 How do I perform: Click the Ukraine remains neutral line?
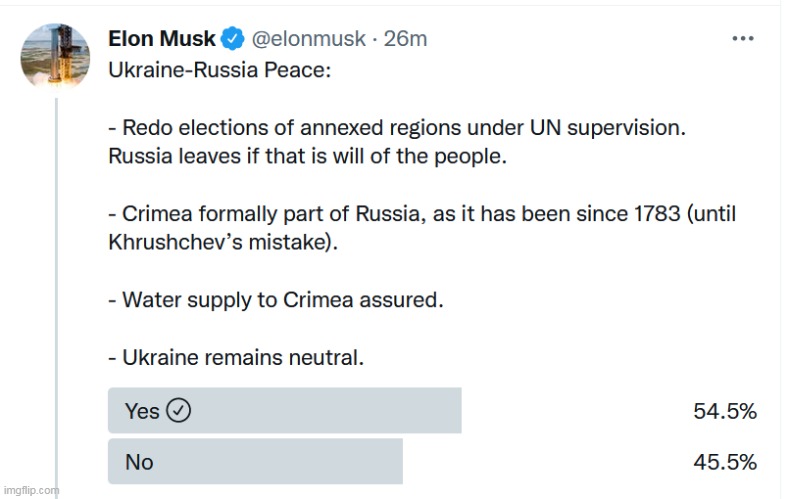(236, 358)
